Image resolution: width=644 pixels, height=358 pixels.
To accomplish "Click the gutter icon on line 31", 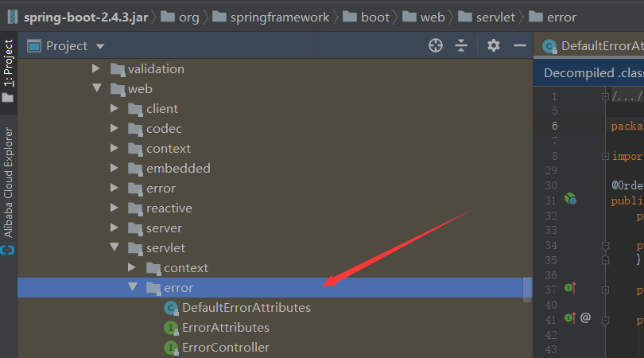I will tap(570, 199).
